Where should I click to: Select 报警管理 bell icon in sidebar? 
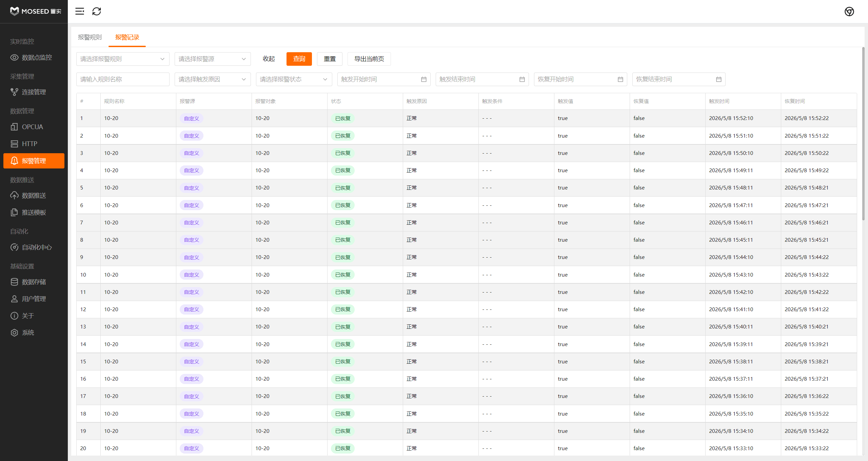14,161
